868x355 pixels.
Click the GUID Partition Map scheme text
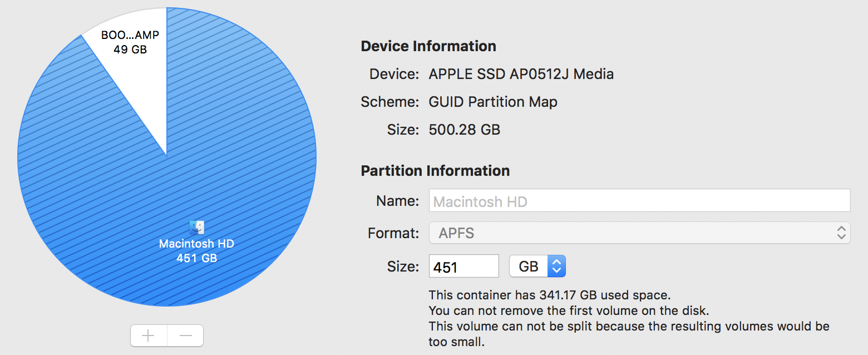[492, 102]
